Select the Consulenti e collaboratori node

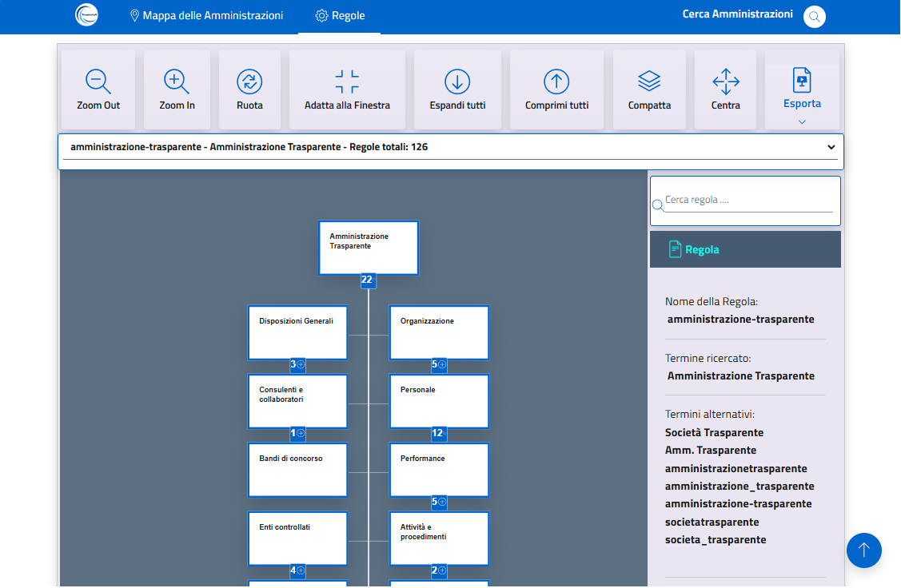(297, 401)
